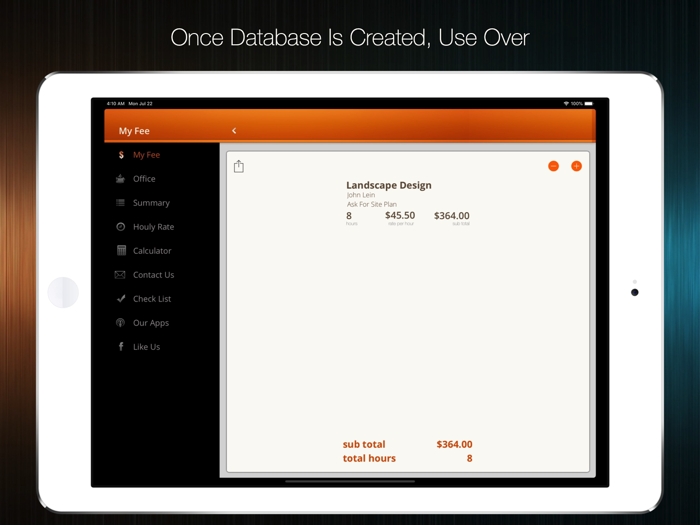Tap the iPad home button

[63, 292]
